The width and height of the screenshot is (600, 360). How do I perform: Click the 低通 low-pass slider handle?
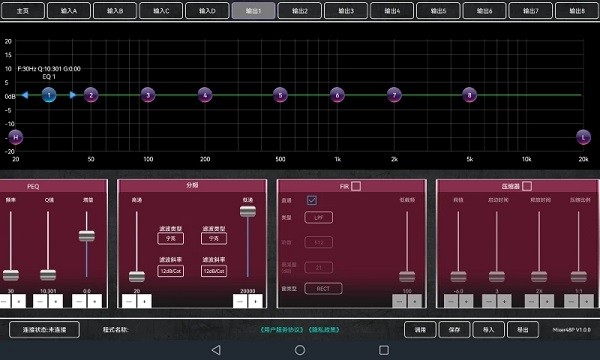coord(248,212)
